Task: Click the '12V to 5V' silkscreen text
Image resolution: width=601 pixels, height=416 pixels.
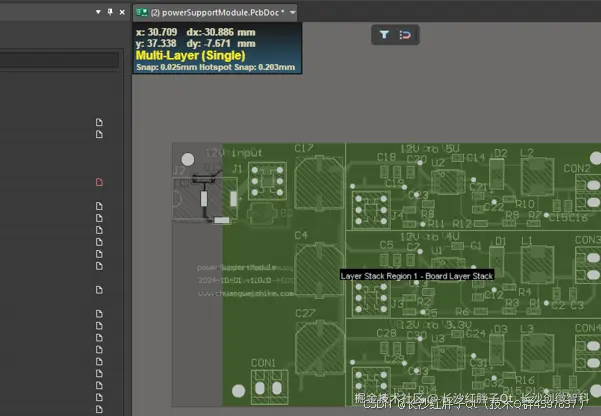Action: click(430, 149)
